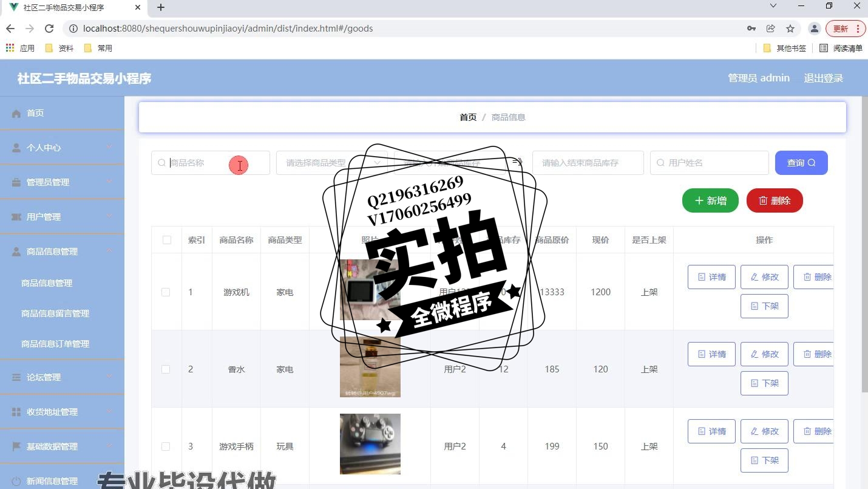
Task: Open the 阅读清单 reading list
Action: (x=841, y=48)
